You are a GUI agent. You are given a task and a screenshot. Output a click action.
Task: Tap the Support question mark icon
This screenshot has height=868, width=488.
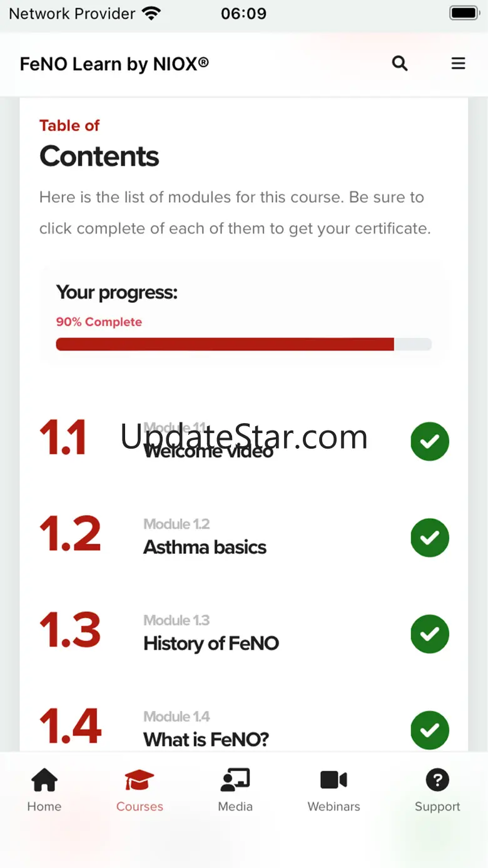437,780
